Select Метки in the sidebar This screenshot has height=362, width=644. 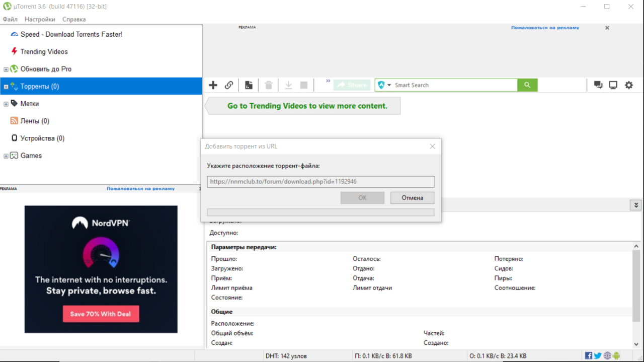[x=30, y=103]
